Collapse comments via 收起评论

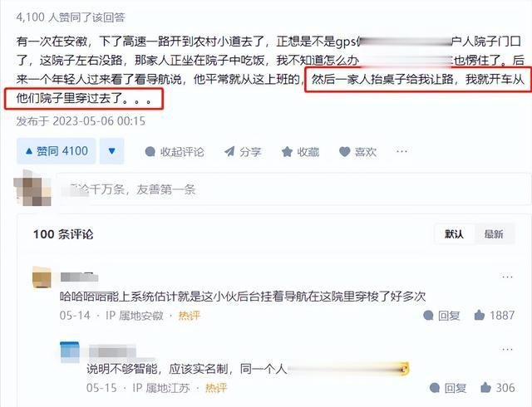pyautogui.click(x=175, y=152)
